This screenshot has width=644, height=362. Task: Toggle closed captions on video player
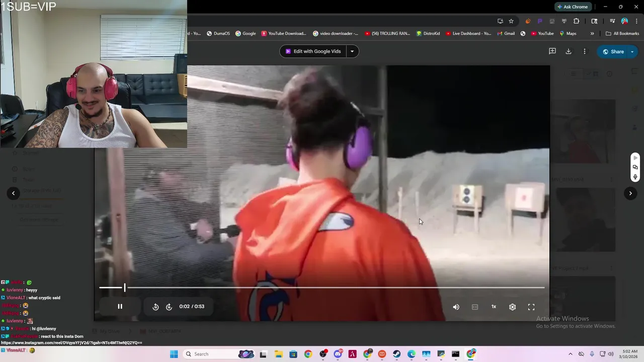coord(475,307)
